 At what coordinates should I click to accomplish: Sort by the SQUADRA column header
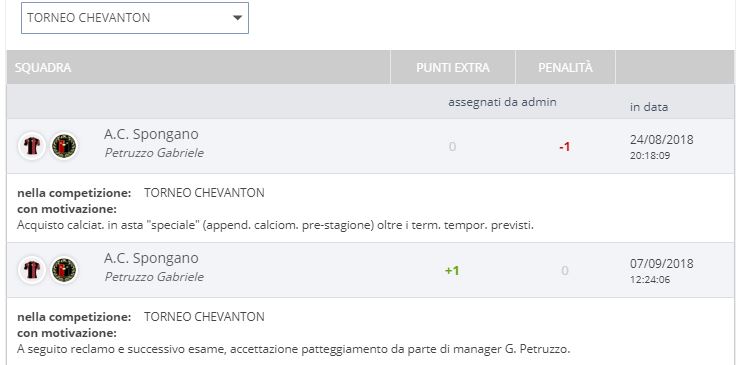tap(43, 68)
